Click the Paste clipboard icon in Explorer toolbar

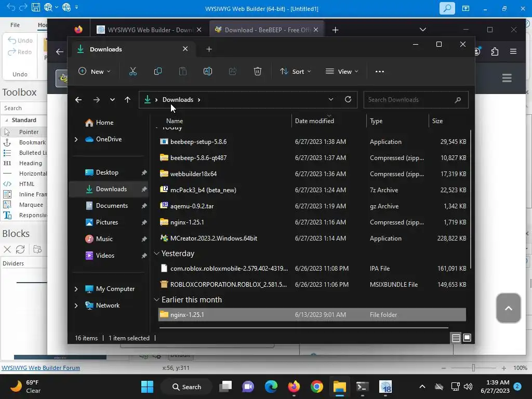click(x=182, y=72)
